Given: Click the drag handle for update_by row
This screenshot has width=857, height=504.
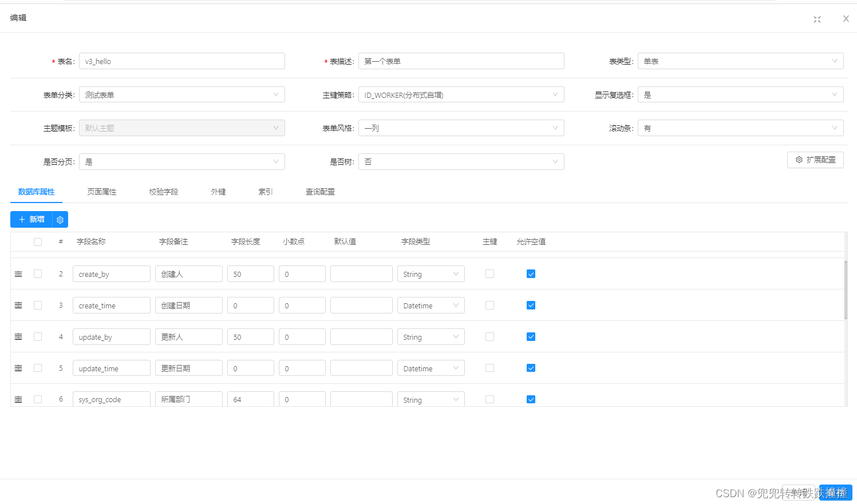Looking at the screenshot, I should [18, 337].
